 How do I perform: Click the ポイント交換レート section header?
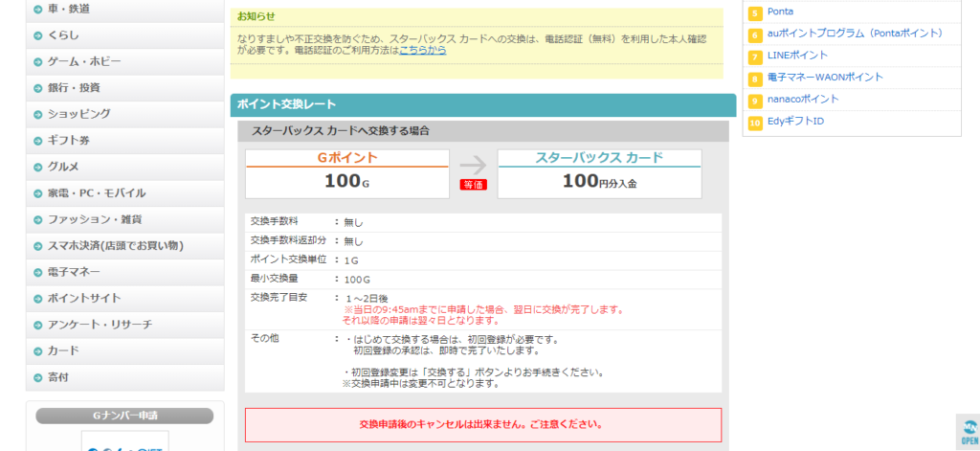(483, 105)
